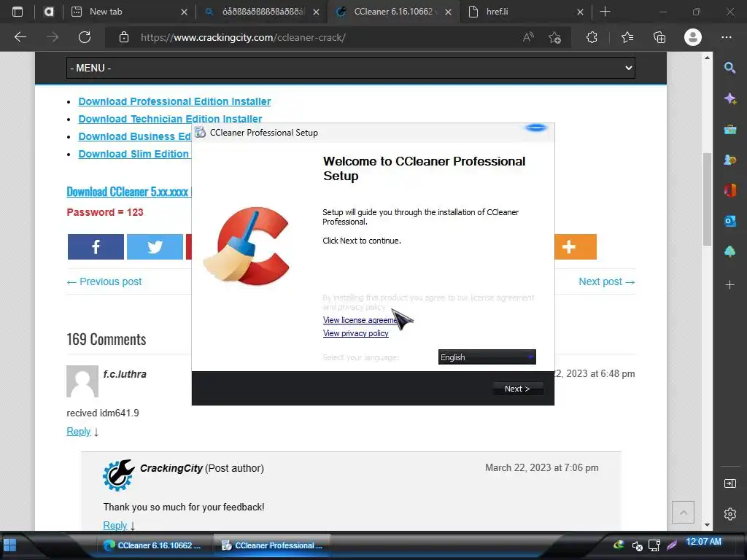Click Download Slim Edition link
Viewport: 747px width, 560px height.
point(134,154)
